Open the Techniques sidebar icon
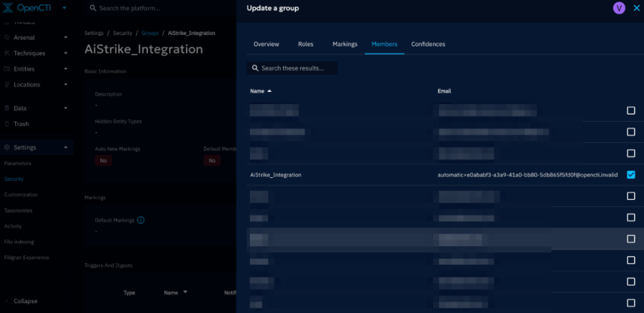Screen dimensions: 644x313 tap(7, 53)
